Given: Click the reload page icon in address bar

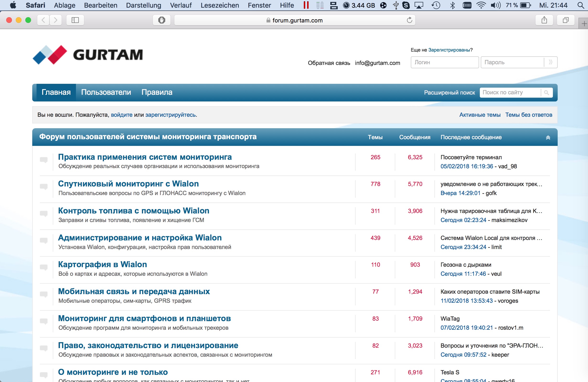Looking at the screenshot, I should tap(409, 20).
